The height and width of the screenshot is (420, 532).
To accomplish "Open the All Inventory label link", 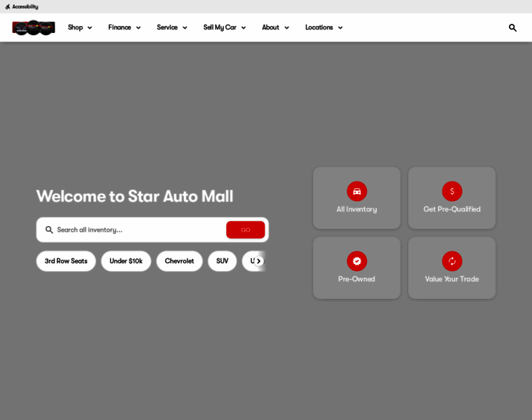I will [356, 209].
